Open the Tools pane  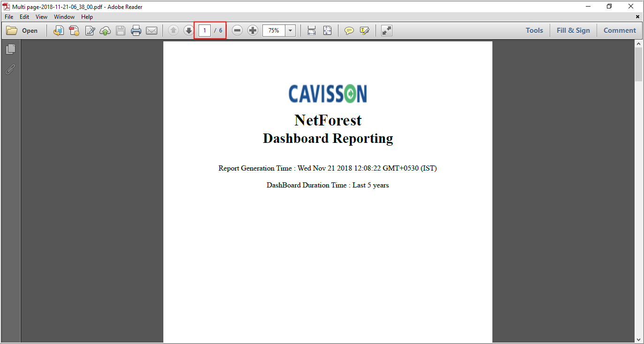point(534,31)
